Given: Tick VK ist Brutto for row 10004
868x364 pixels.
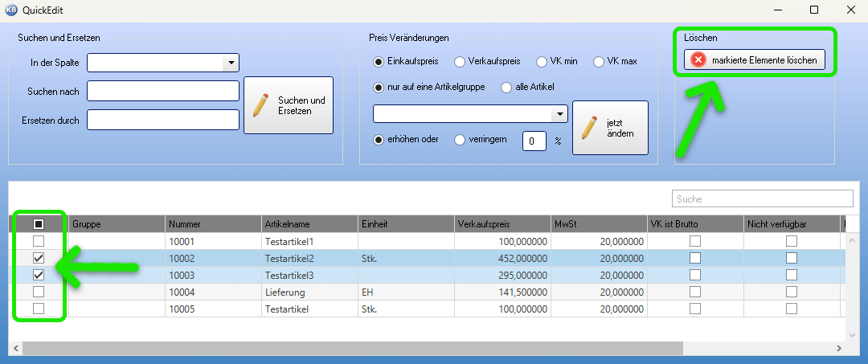Looking at the screenshot, I should [x=695, y=292].
